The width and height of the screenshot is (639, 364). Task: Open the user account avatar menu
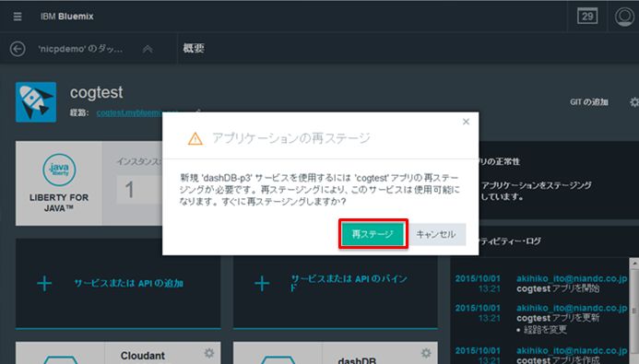[x=624, y=17]
